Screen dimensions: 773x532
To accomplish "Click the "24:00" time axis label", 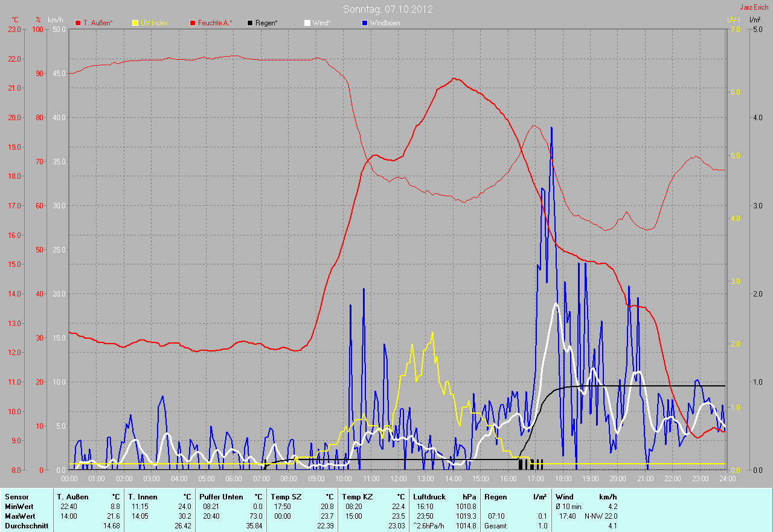I will pos(727,479).
